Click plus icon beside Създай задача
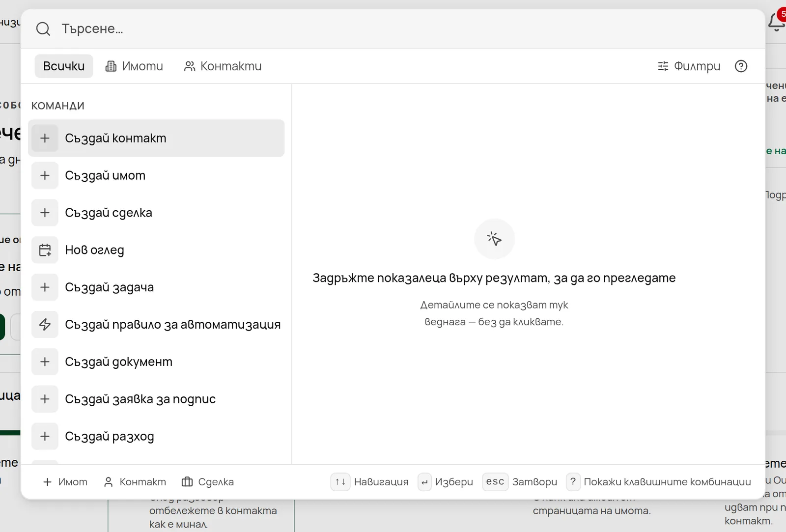Screen dimensions: 786x532 (45, 287)
